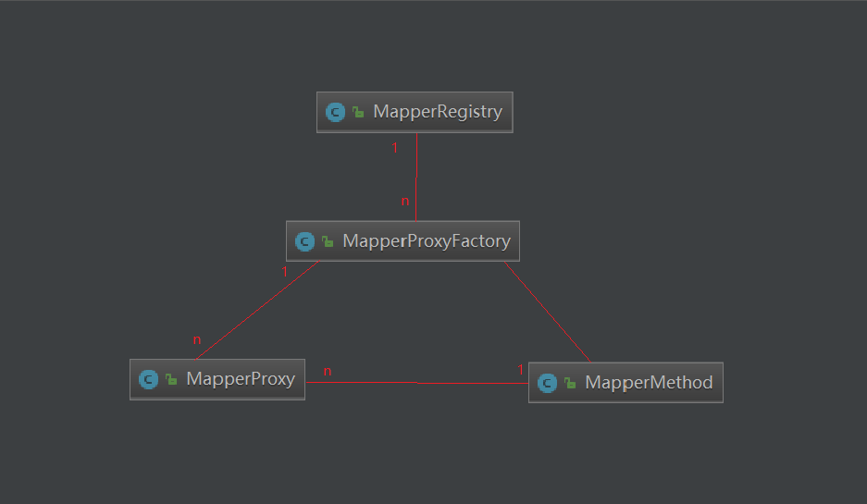Viewport: 867px width, 504px height.
Task: Select the MapperProxyFactory class label
Action: tap(427, 241)
